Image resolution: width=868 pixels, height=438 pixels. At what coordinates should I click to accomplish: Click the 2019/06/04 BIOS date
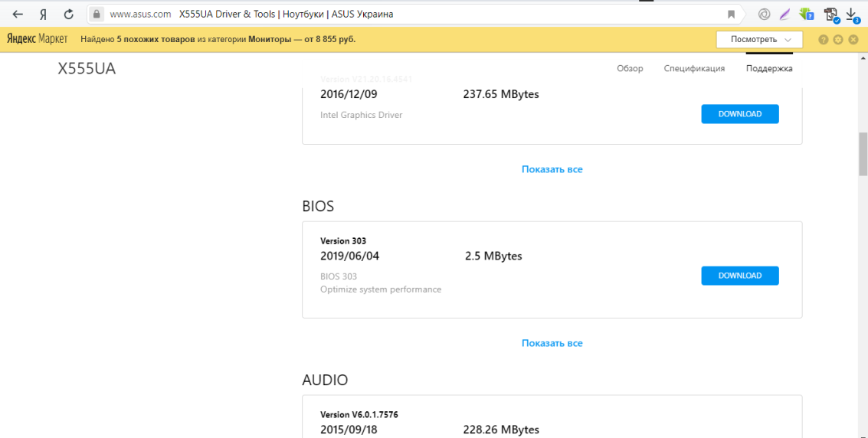tap(350, 256)
